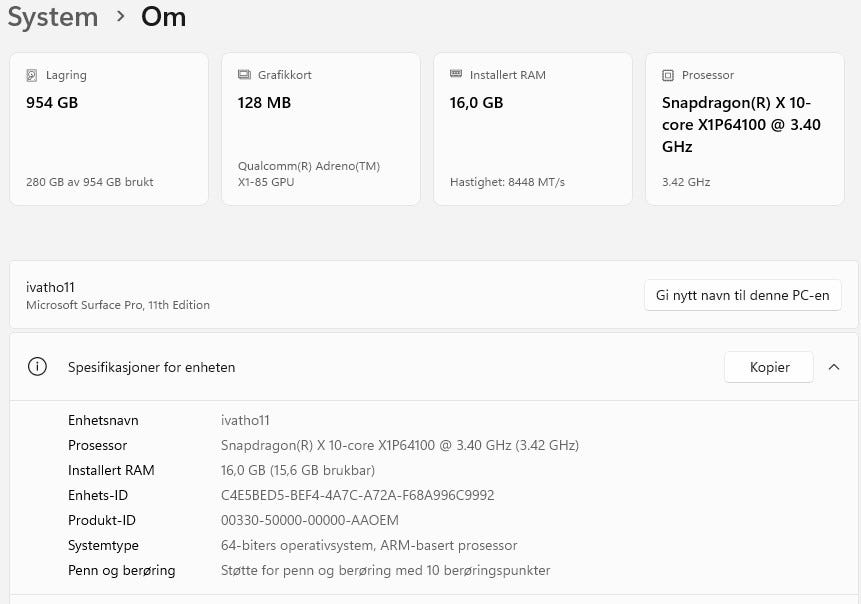Screen dimensions: 861x604
Task: Open the Lagring 954 GB card
Action: pyautogui.click(x=109, y=129)
